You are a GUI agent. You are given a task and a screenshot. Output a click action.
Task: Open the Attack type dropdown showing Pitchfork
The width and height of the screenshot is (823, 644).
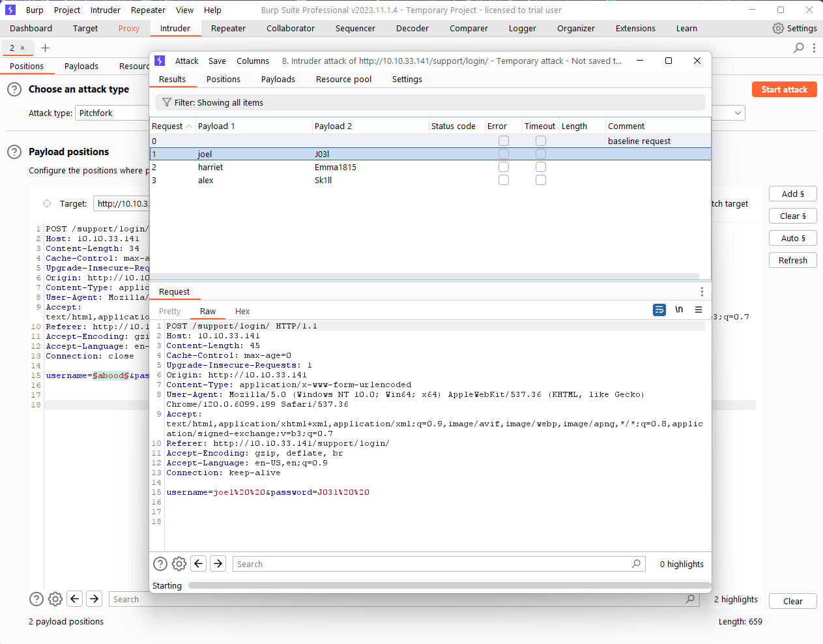[411, 113]
